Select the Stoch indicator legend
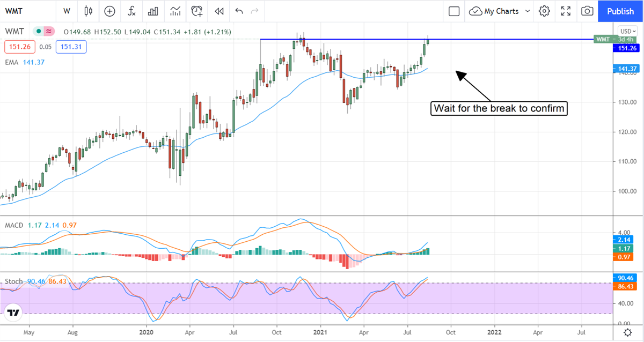This screenshot has height=342, width=644. (14, 281)
